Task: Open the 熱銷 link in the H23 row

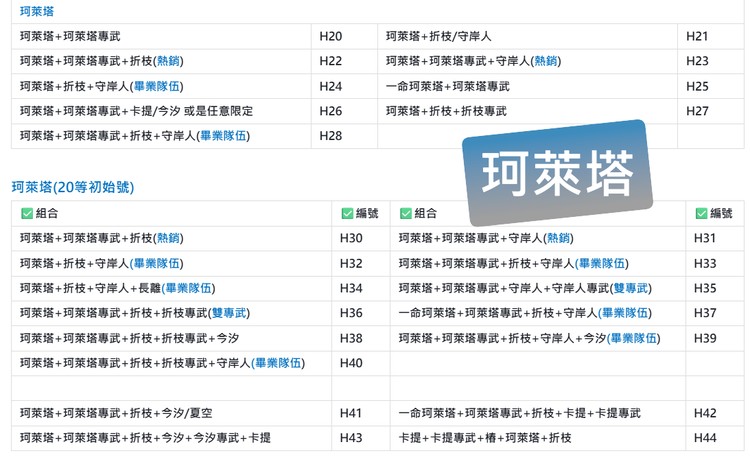Action: (546, 61)
